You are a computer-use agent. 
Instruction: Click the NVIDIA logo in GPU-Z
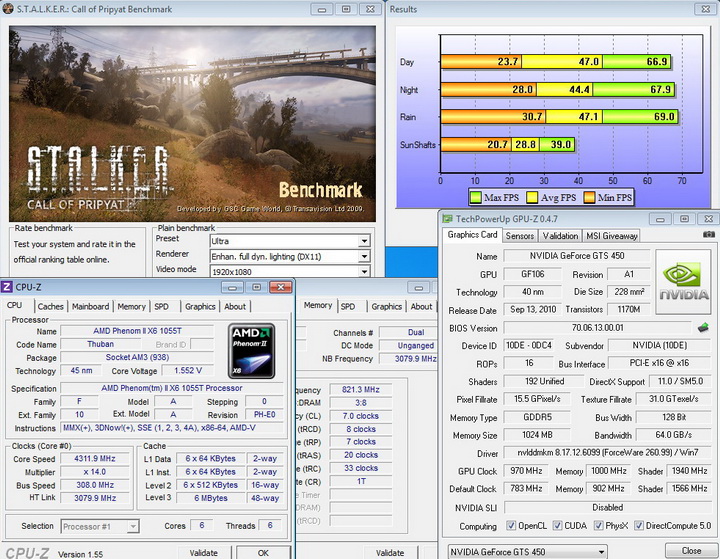(683, 282)
